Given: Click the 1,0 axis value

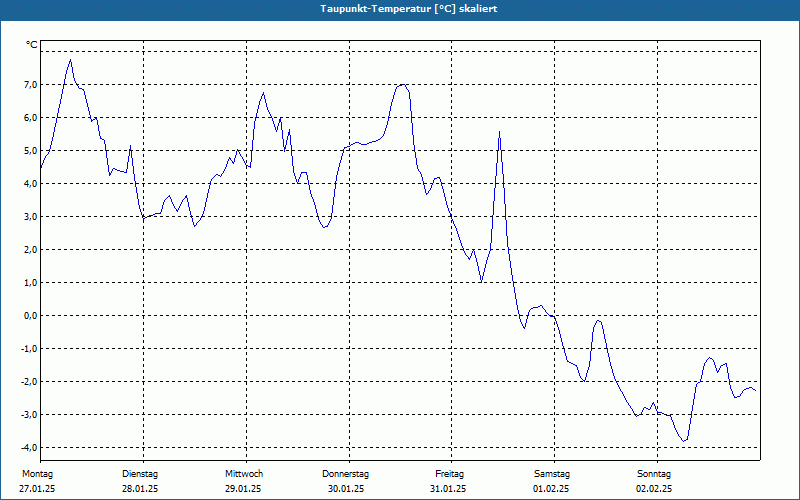Looking at the screenshot, I should coord(30,283).
